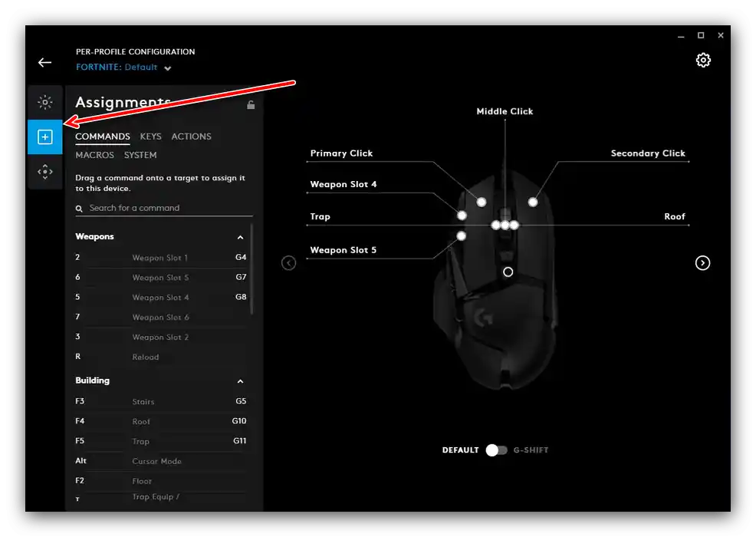Viewport: 756px width, 537px height.
Task: Select the Roof scroll-right node
Action: click(x=514, y=225)
